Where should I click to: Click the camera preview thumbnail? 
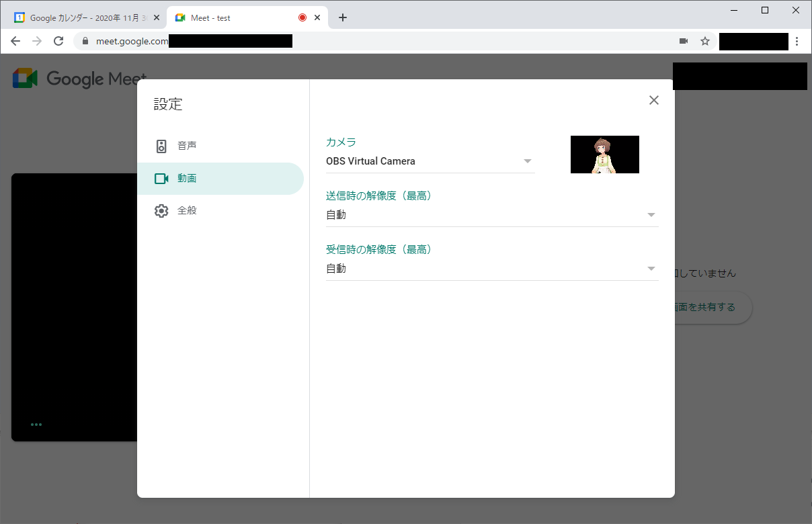(605, 155)
